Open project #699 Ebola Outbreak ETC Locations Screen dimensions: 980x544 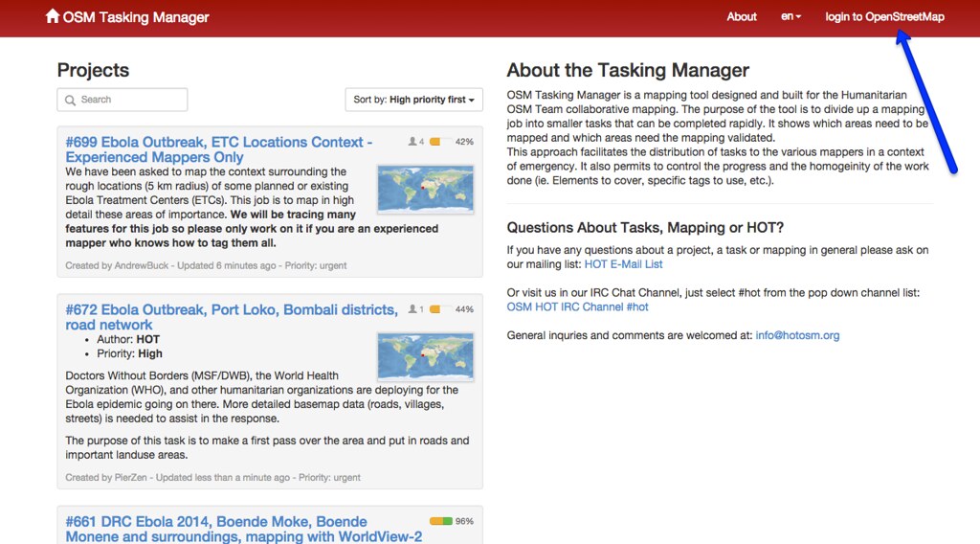(219, 149)
